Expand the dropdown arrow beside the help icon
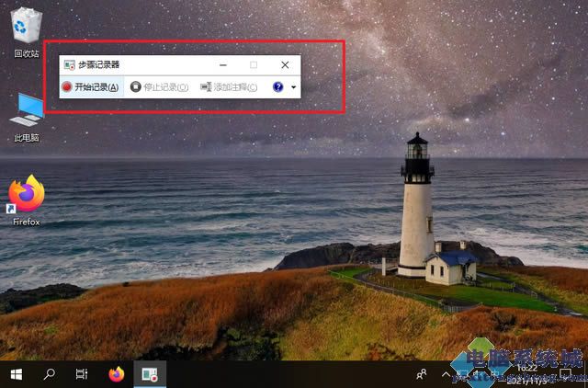This screenshot has height=388, width=588. point(293,87)
